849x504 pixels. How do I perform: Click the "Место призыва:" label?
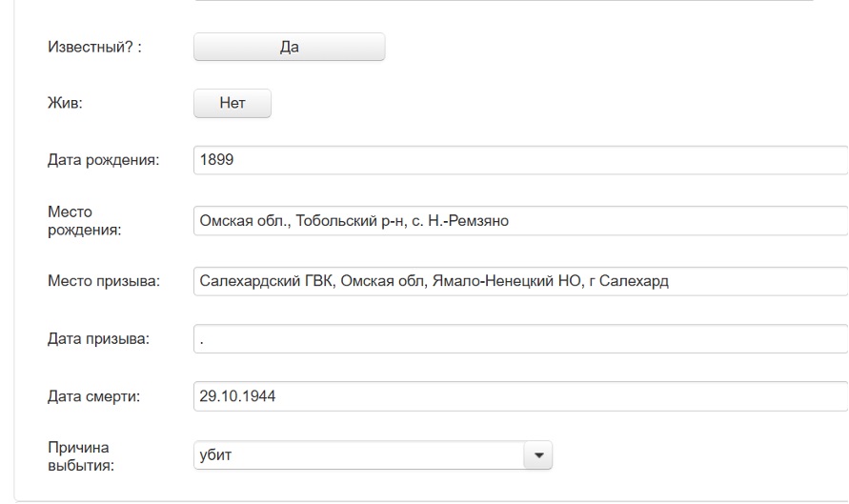(103, 281)
